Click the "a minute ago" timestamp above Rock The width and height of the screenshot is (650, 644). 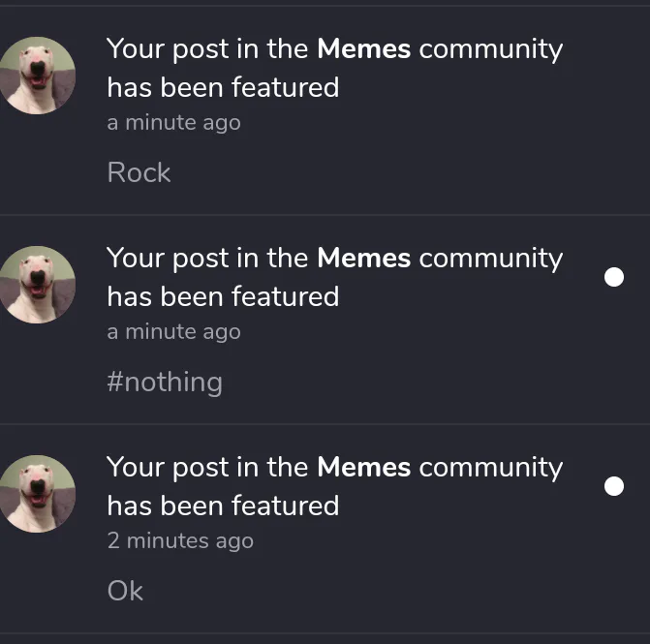173,123
